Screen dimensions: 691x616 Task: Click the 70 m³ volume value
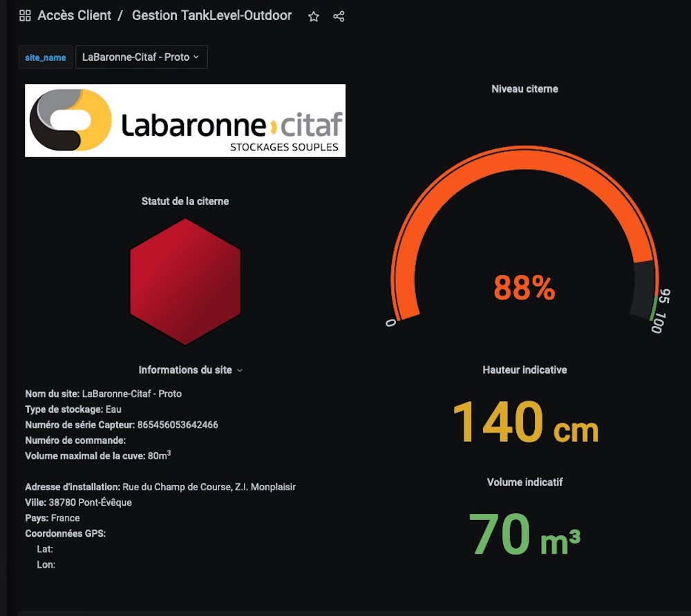pos(524,534)
